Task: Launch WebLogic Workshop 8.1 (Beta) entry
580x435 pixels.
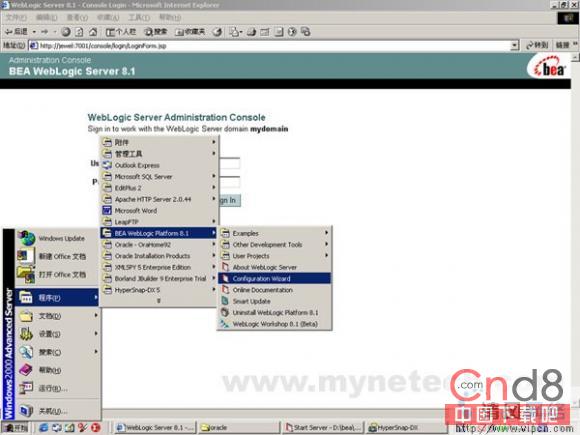Action: tap(274, 324)
